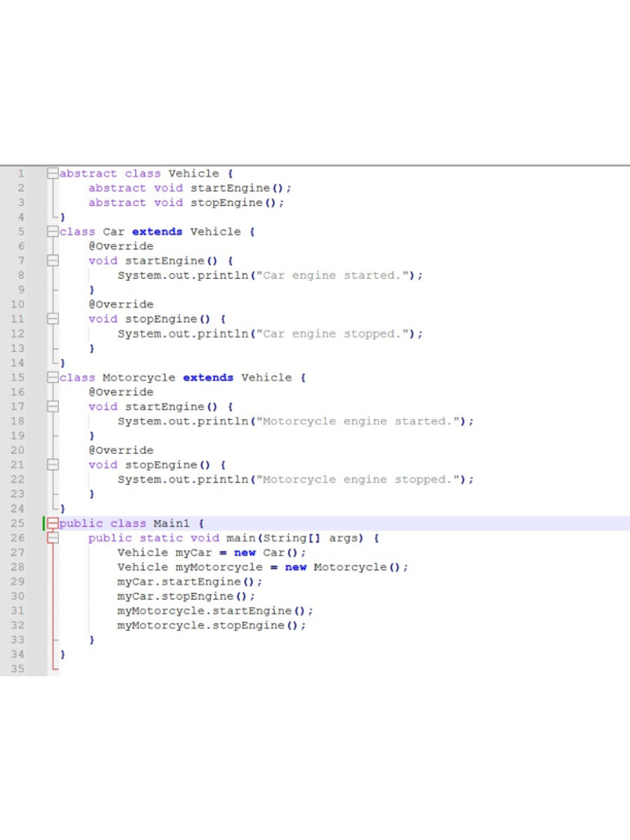
Task: Collapse the class Motorcycle fold marker
Action: (52, 377)
